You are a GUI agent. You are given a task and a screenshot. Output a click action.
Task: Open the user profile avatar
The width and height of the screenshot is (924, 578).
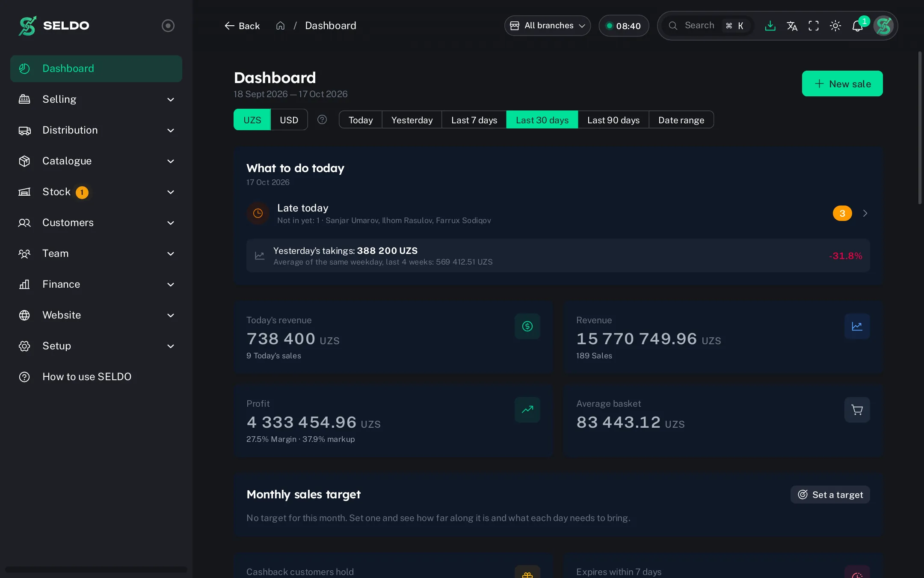(883, 26)
